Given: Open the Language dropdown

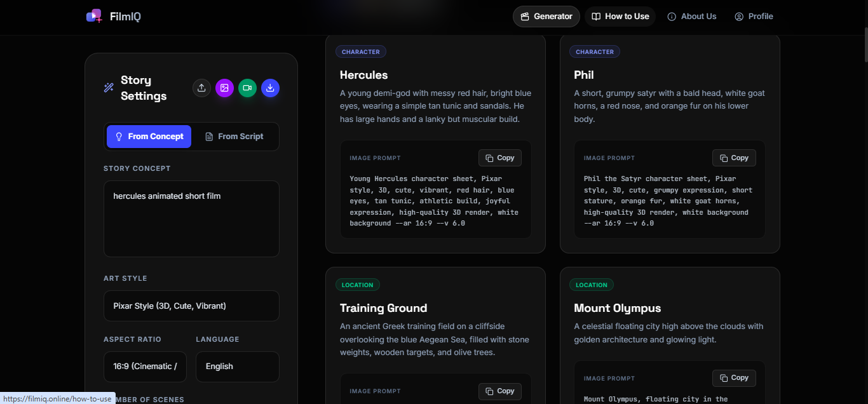Looking at the screenshot, I should [238, 367].
